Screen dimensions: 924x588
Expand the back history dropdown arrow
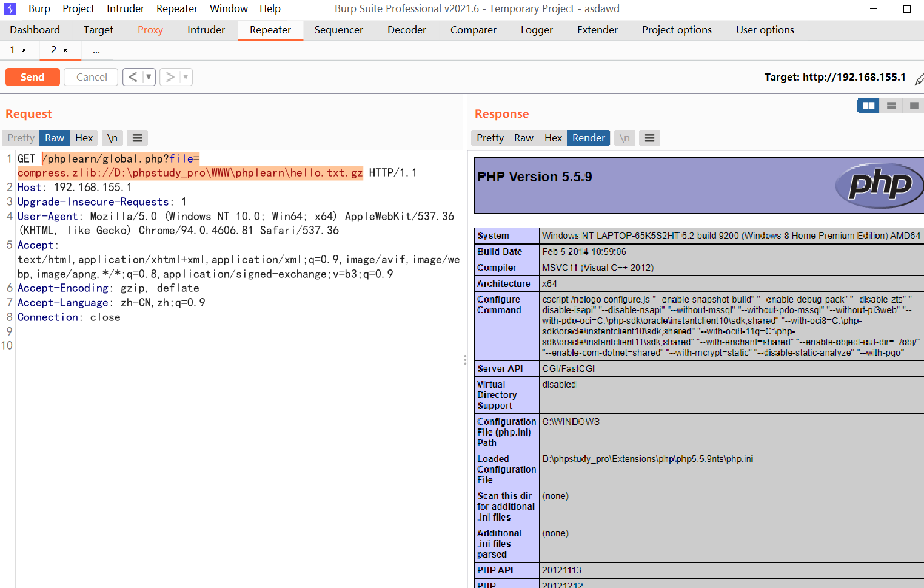click(149, 77)
